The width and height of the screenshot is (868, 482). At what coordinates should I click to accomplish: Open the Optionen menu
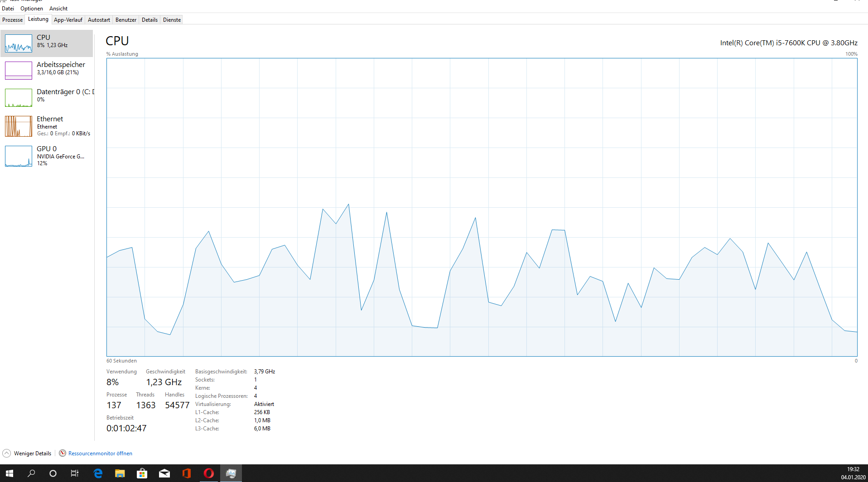(32, 8)
